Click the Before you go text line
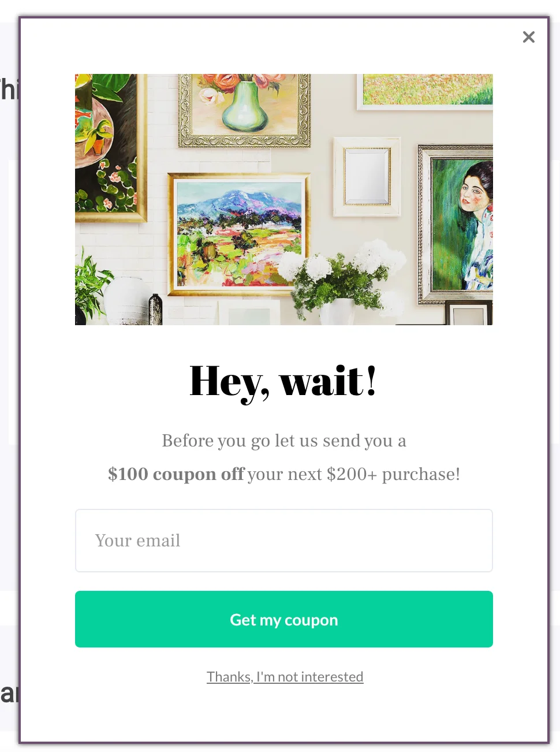Viewport: 560px width, 752px height. tap(283, 441)
